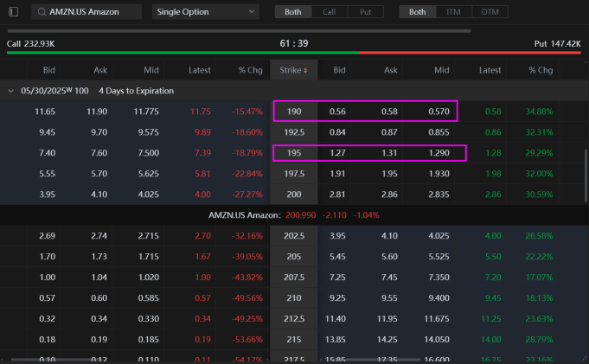
Task: Click the 207.5 call mid 1.020
Action: tap(149, 278)
